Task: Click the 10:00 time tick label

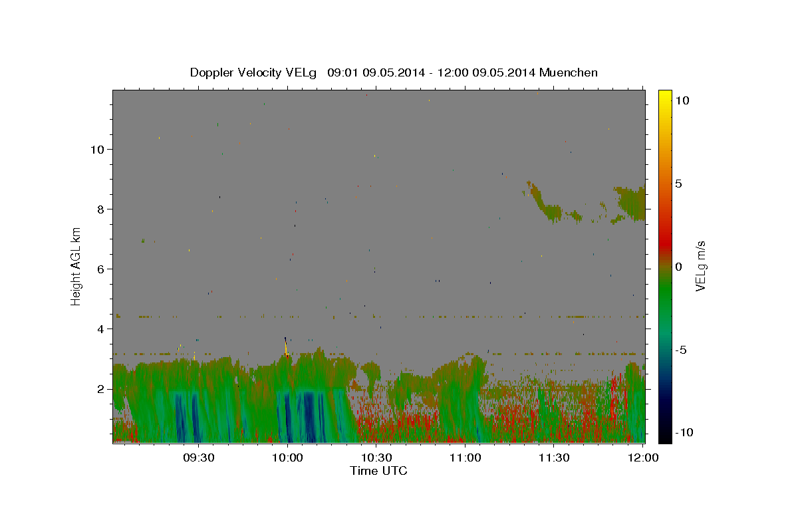Action: click(x=288, y=458)
